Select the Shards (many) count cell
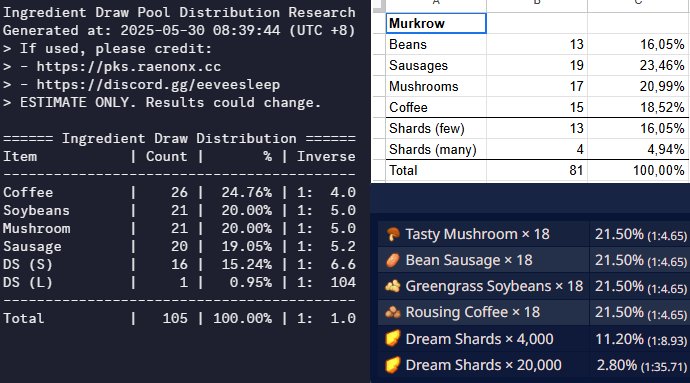This screenshot has width=690, height=383. [537, 150]
